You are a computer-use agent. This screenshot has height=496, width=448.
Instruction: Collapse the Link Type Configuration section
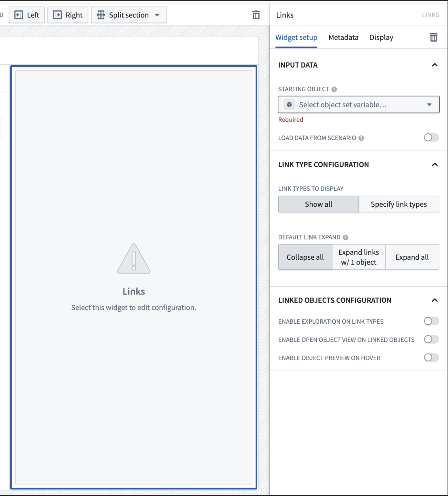pos(435,165)
